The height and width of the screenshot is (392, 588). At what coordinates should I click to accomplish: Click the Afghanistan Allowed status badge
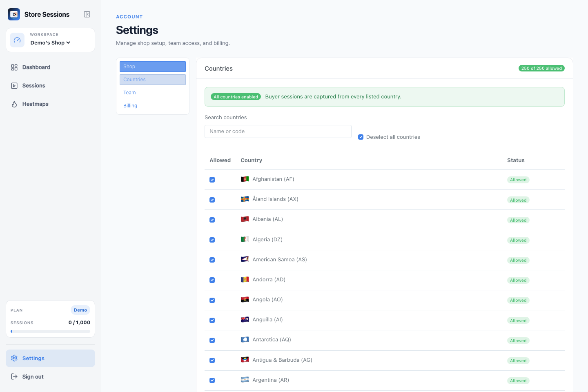click(518, 180)
